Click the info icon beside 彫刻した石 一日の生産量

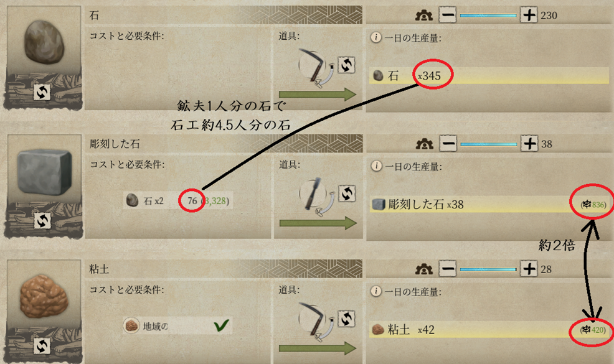pyautogui.click(x=376, y=166)
